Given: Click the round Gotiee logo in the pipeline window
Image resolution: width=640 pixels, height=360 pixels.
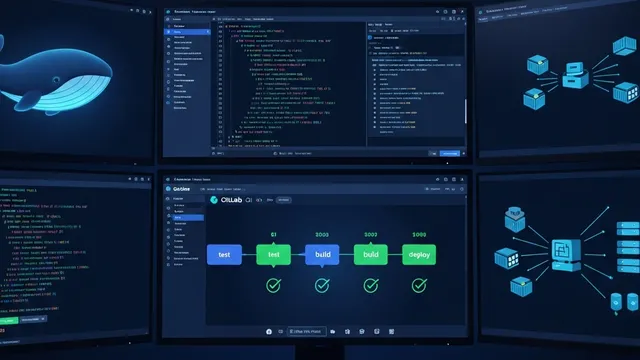Looking at the screenshot, I should click(x=168, y=189).
